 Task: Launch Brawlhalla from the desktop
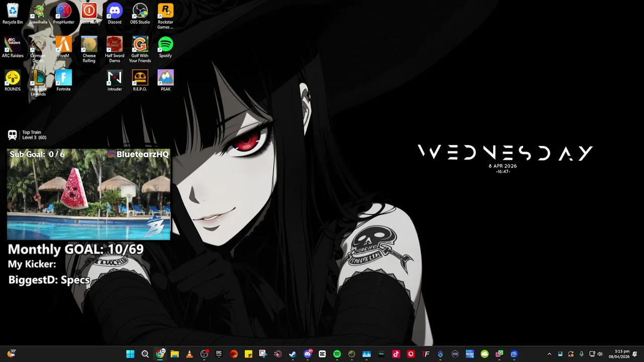pyautogui.click(x=38, y=14)
